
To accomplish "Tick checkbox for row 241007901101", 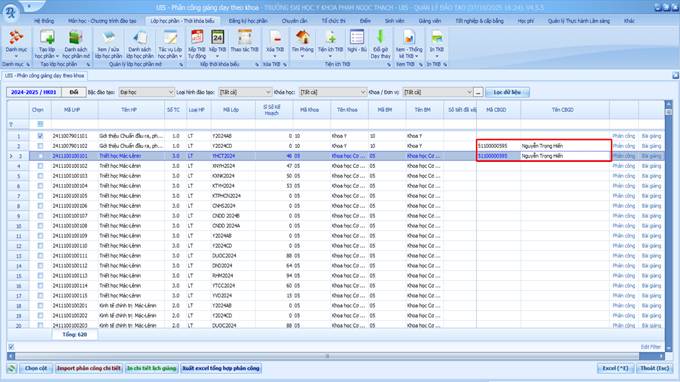I will 40,136.
